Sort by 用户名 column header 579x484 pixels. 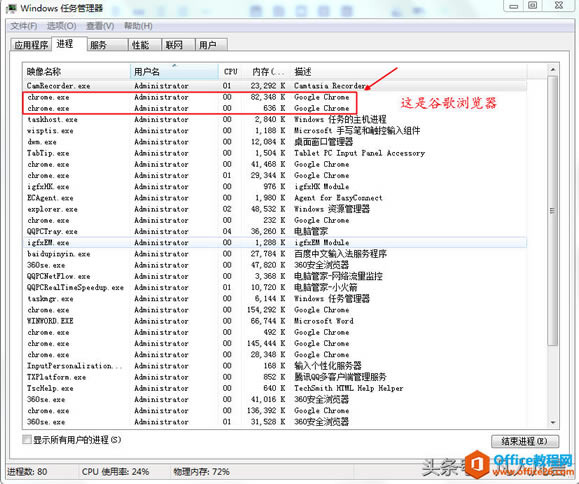pyautogui.click(x=174, y=72)
